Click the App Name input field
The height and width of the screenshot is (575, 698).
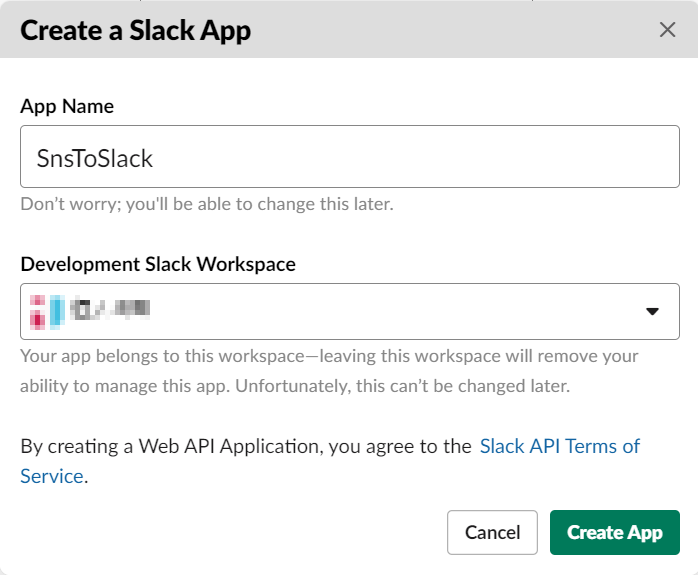click(x=349, y=157)
